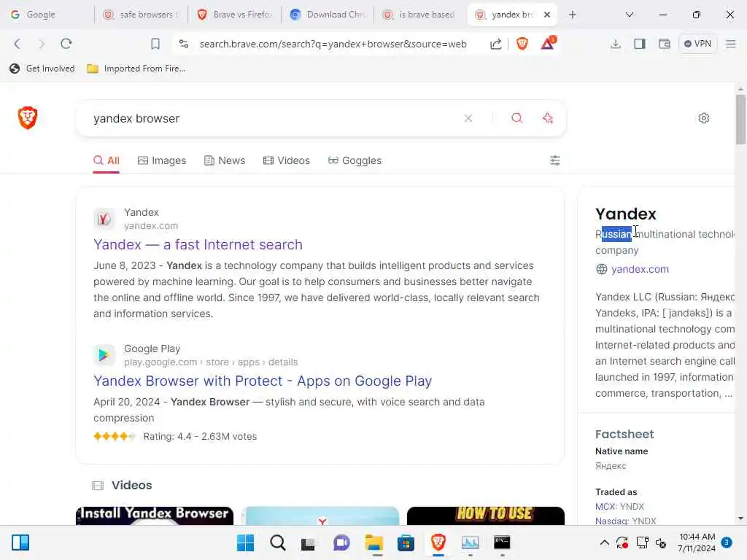The height and width of the screenshot is (560, 747).
Task: Open Microsoft Store from taskbar
Action: (x=406, y=542)
